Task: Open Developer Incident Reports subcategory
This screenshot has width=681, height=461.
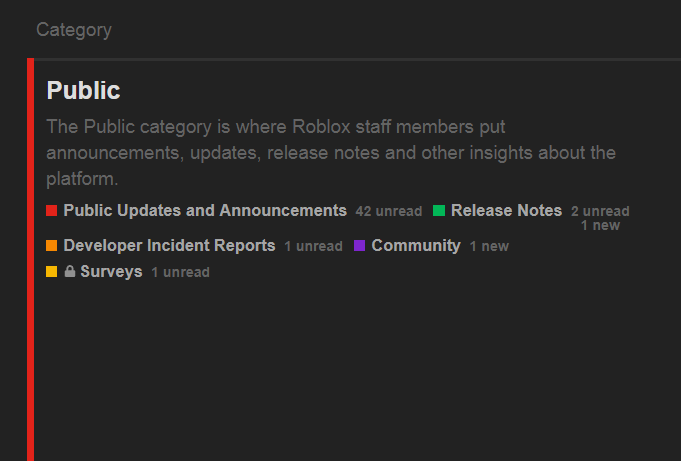Action: click(169, 246)
